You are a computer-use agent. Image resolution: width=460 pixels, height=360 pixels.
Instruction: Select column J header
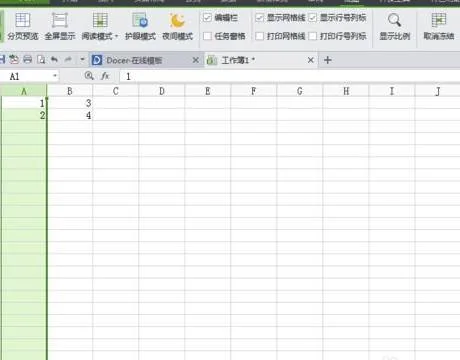[437, 91]
